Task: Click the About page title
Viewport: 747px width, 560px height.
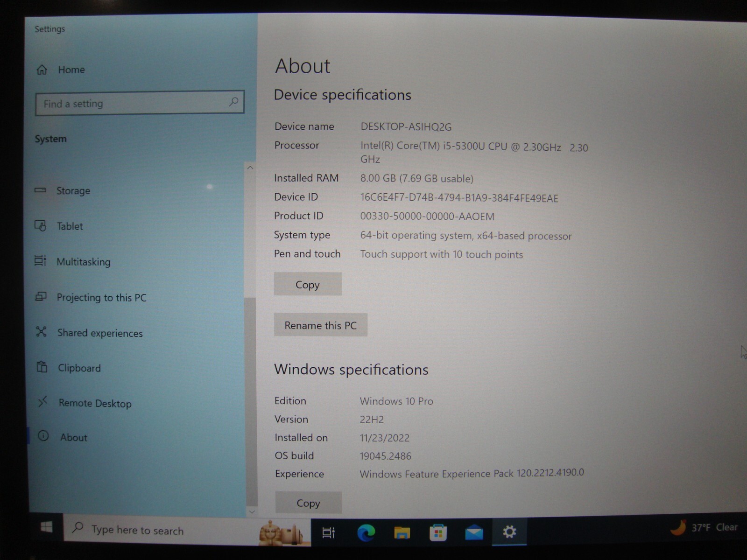Action: click(x=303, y=66)
